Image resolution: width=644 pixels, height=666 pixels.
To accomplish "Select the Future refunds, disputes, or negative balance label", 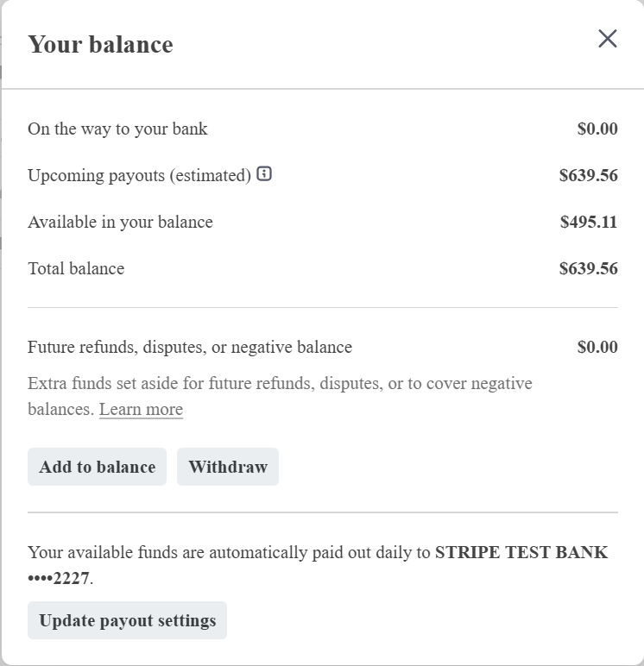I will (x=190, y=347).
